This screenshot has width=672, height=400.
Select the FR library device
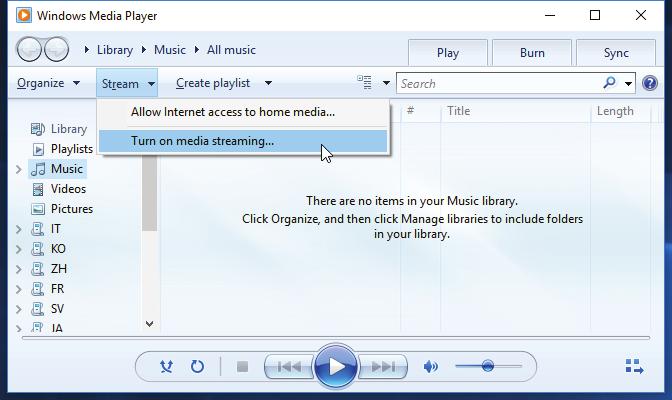tap(48, 289)
